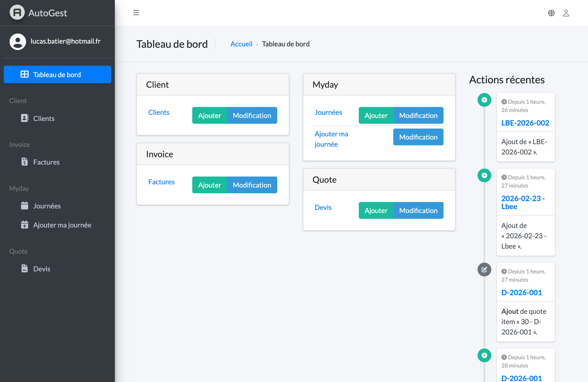
Task: Click the user avatar for lucas.batier@hotmail.fr
Action: pyautogui.click(x=17, y=42)
